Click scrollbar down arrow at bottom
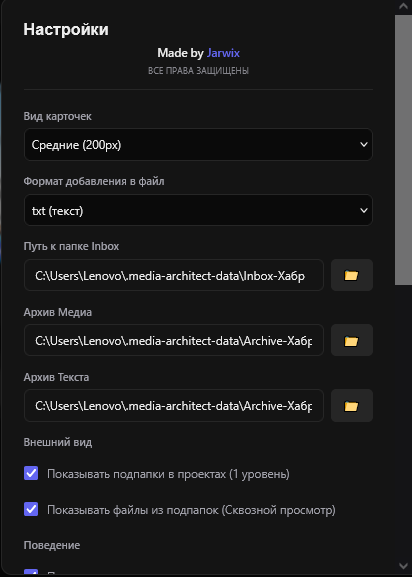The width and height of the screenshot is (412, 577). [403, 566]
